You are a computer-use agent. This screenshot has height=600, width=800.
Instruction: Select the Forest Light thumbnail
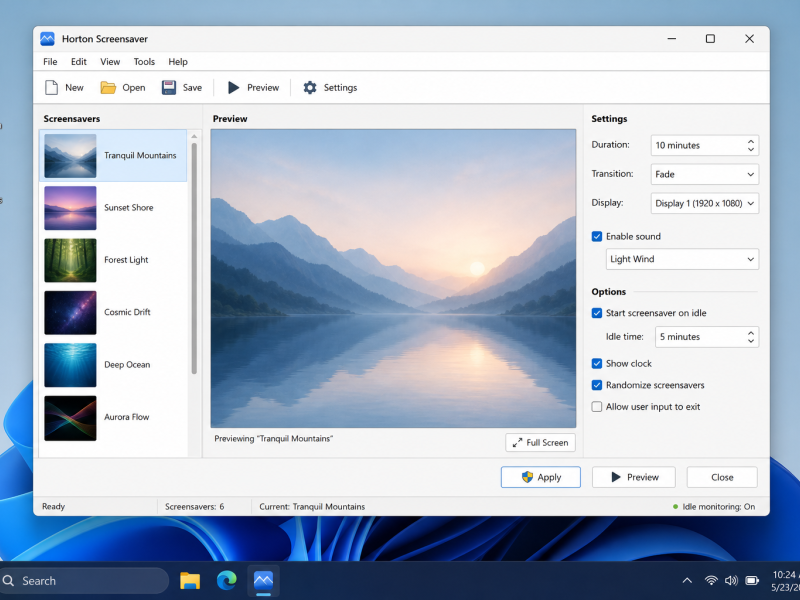[x=70, y=260]
